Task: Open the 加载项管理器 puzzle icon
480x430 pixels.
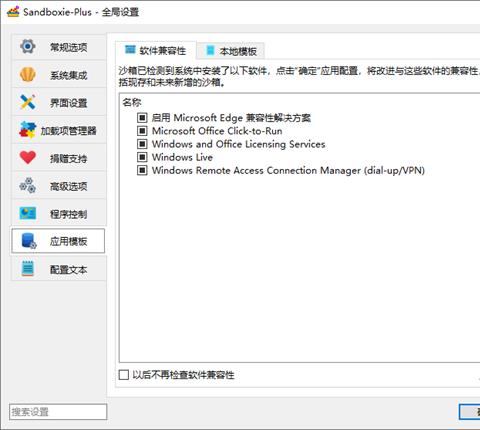Action: pyautogui.click(x=28, y=130)
